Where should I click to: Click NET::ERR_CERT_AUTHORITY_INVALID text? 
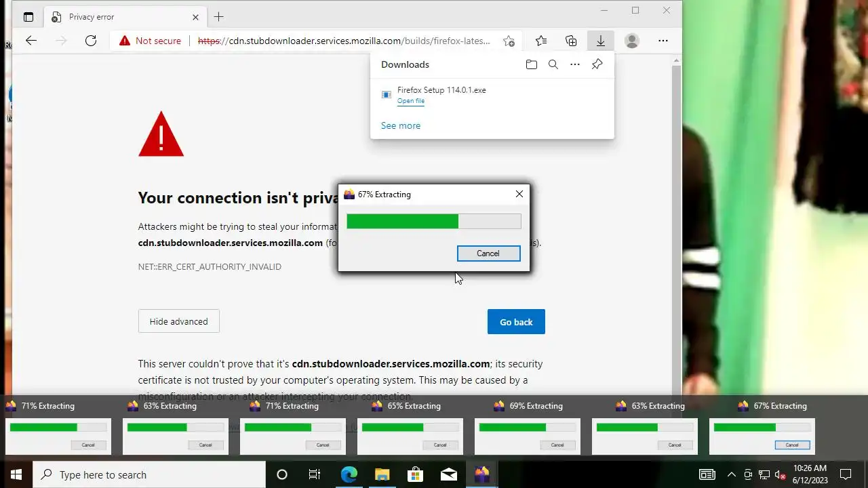pos(210,266)
